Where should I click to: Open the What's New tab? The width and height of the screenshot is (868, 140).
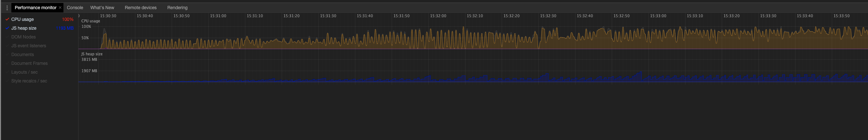(102, 8)
